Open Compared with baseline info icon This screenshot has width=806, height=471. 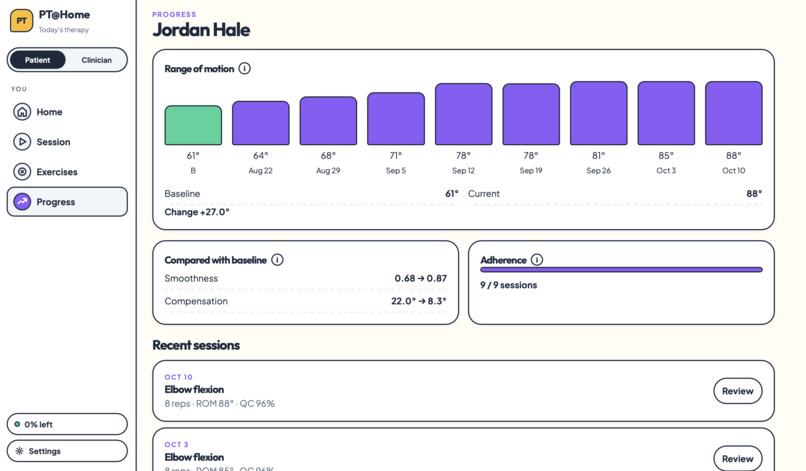pos(277,260)
